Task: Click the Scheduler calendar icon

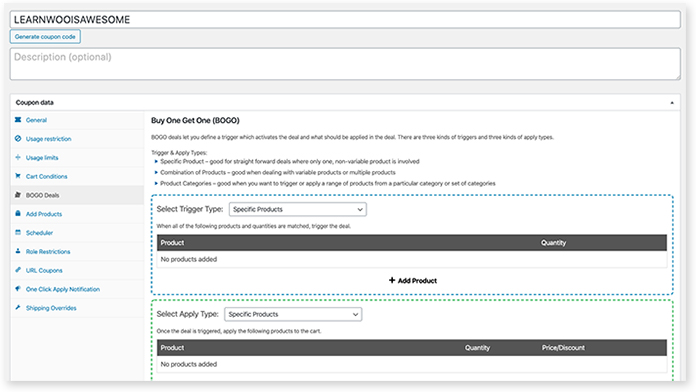Action: (18, 232)
